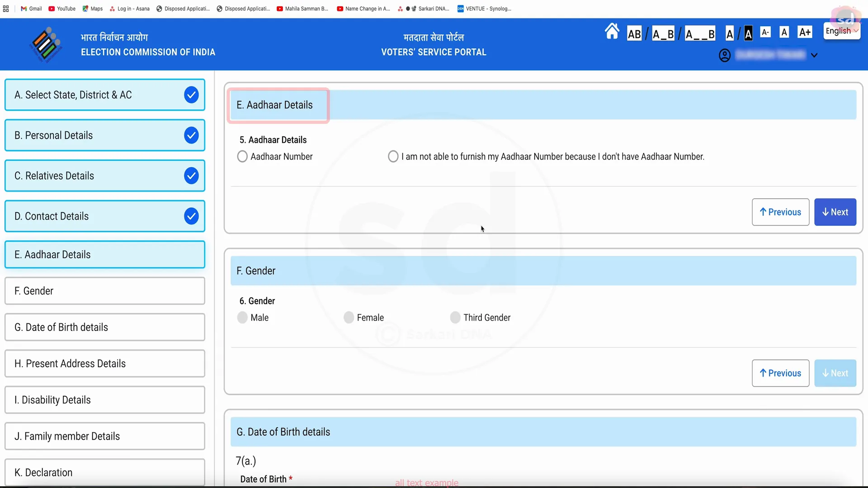This screenshot has height=488, width=868.
Task: Expand section K Declaration
Action: (x=105, y=473)
